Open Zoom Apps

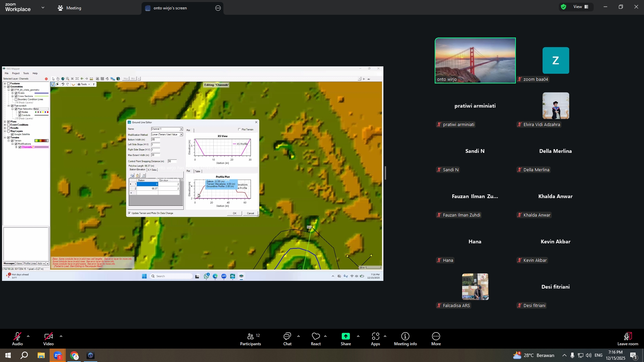click(376, 339)
